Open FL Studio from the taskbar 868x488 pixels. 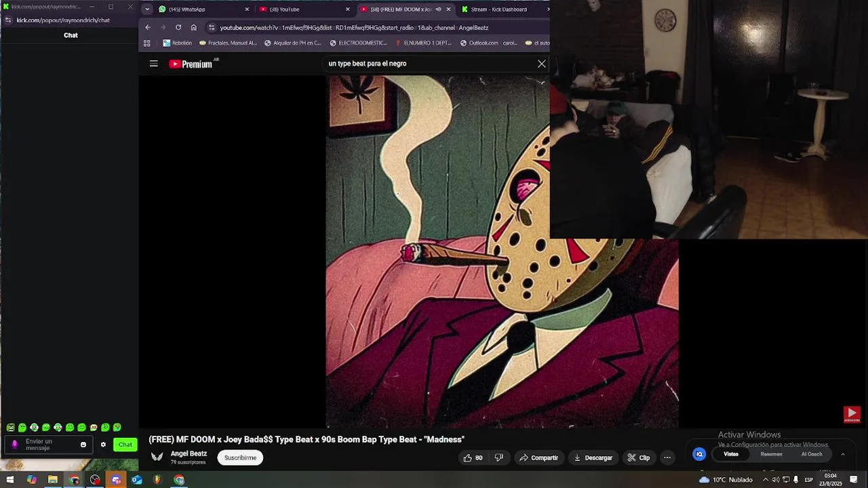tap(157, 480)
